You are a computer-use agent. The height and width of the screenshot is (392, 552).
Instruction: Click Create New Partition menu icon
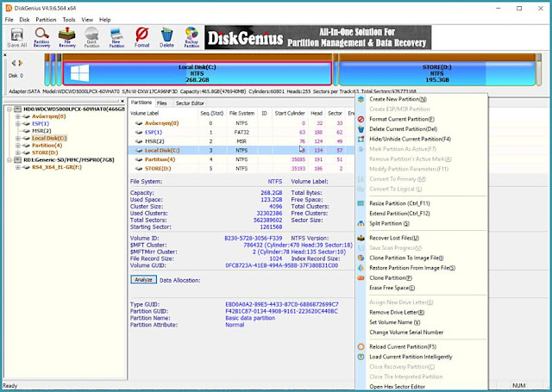point(361,99)
